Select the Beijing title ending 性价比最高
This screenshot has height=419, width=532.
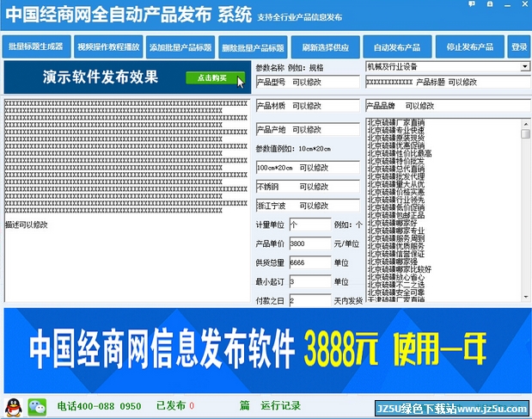coord(400,153)
